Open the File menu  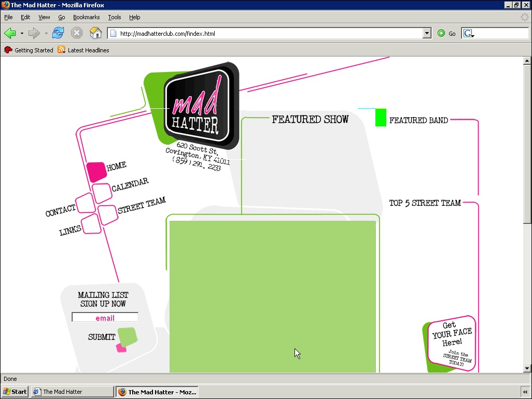[8, 17]
